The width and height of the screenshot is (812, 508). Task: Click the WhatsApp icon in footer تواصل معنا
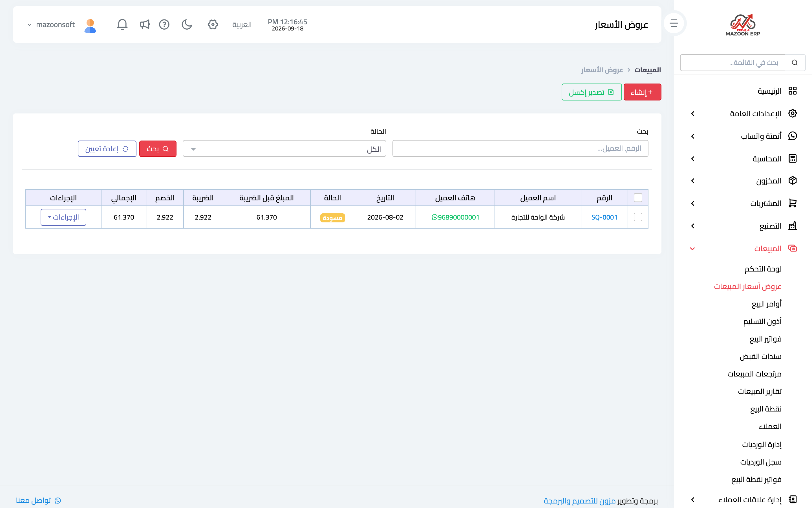pos(58,500)
